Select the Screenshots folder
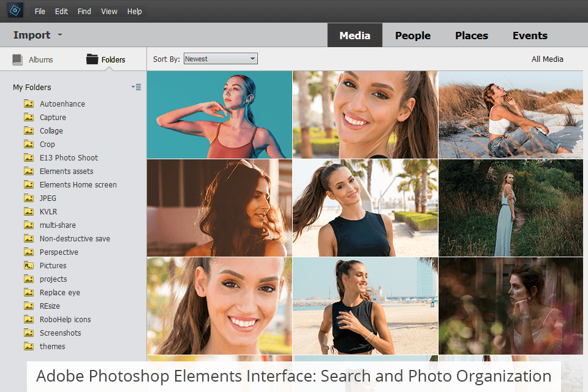This screenshot has width=588, height=392. [x=61, y=333]
